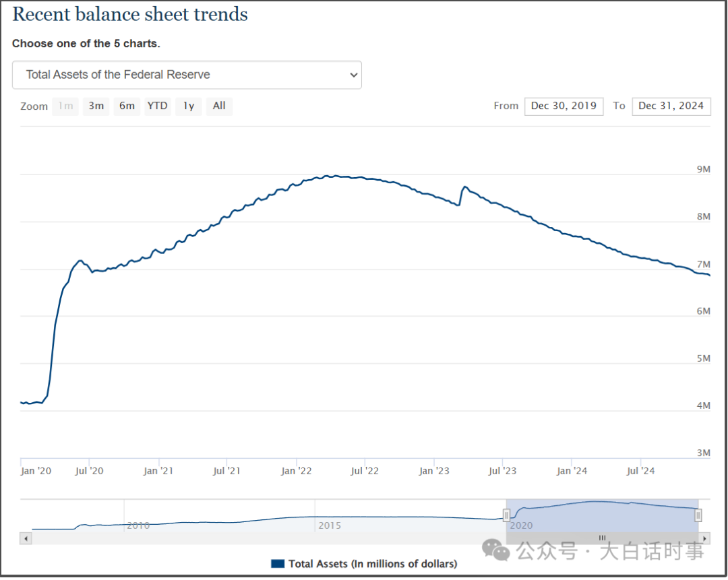Set zoom range to 3m
728x580 pixels.
(96, 106)
